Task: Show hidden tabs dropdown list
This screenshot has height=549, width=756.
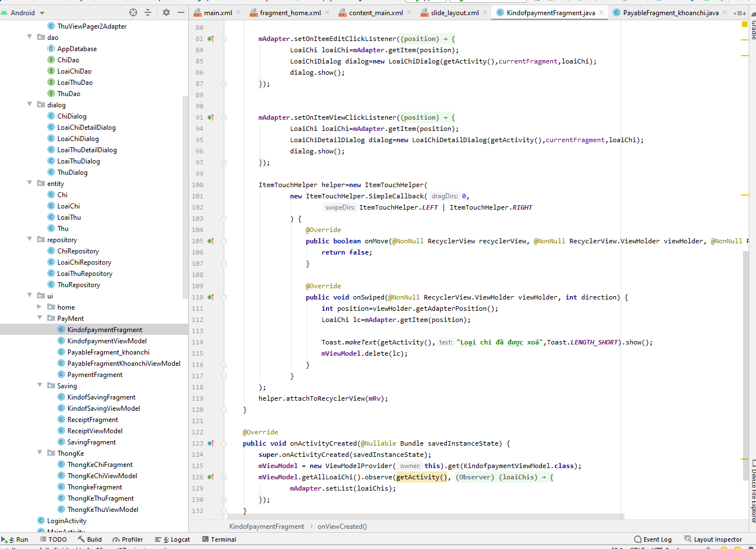Action: click(740, 13)
